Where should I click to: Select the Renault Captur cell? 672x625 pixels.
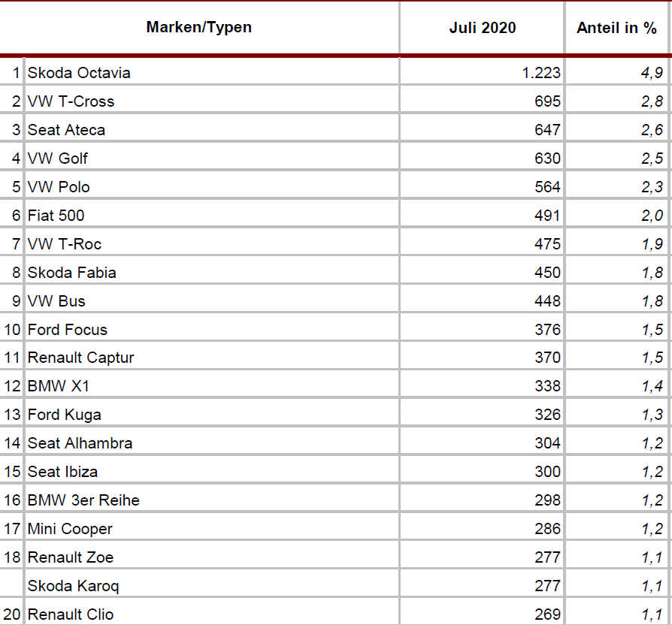click(x=80, y=358)
